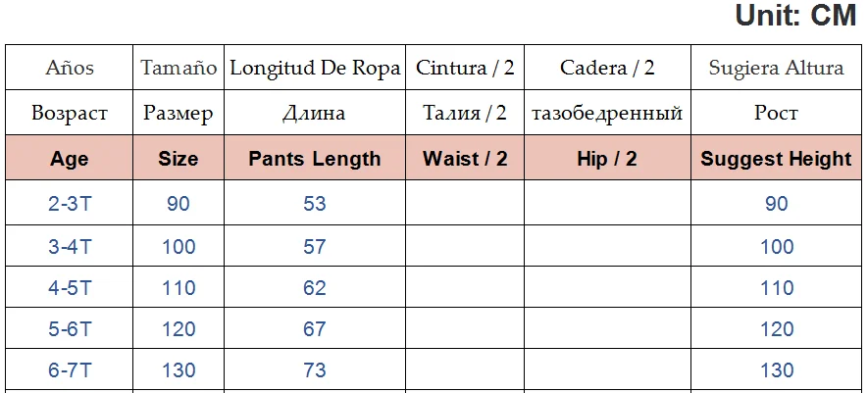The width and height of the screenshot is (868, 393).
Task: Select the '4-5T' age cell
Action: [x=70, y=288]
